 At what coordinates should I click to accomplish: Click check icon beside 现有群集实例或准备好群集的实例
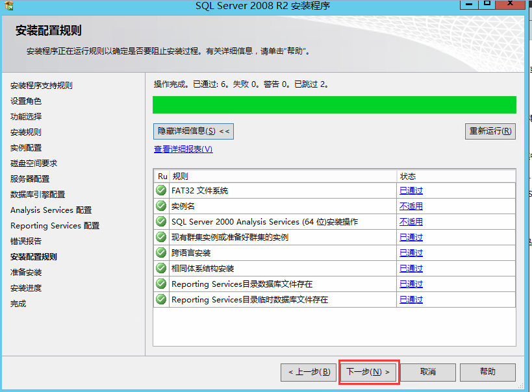tap(161, 237)
